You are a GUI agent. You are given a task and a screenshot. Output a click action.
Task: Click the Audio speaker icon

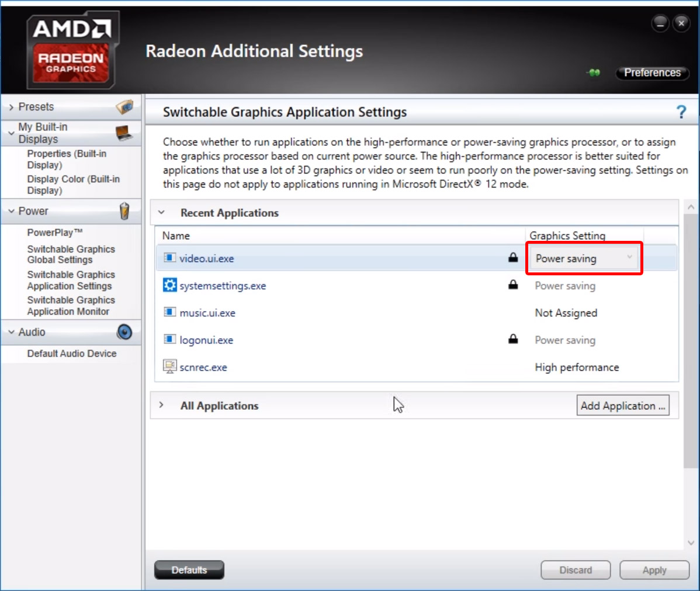(x=124, y=332)
